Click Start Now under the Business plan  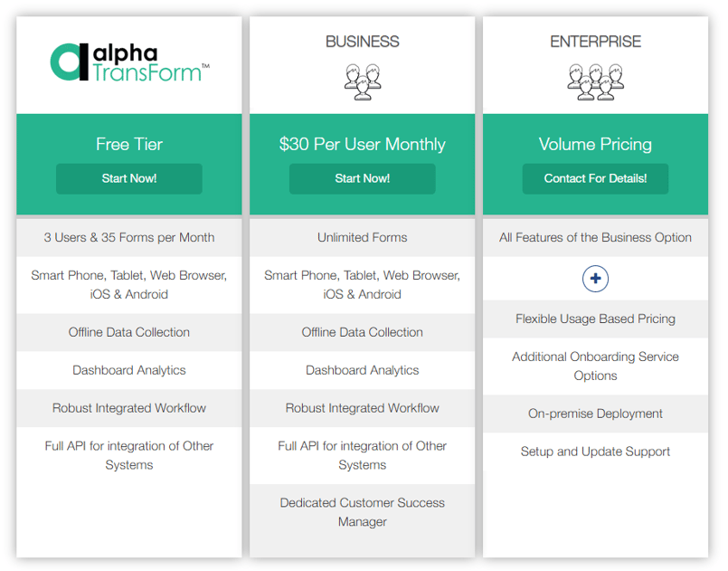coord(362,178)
